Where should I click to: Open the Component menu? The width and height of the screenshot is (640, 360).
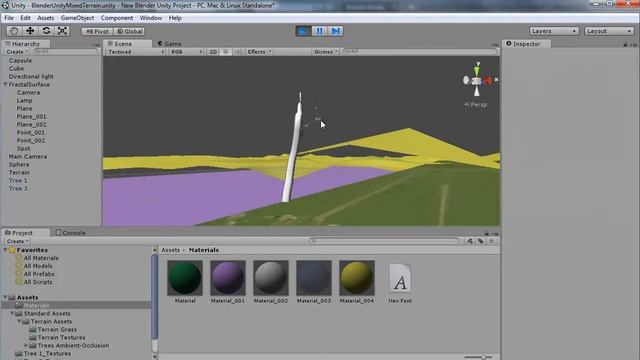click(x=117, y=18)
